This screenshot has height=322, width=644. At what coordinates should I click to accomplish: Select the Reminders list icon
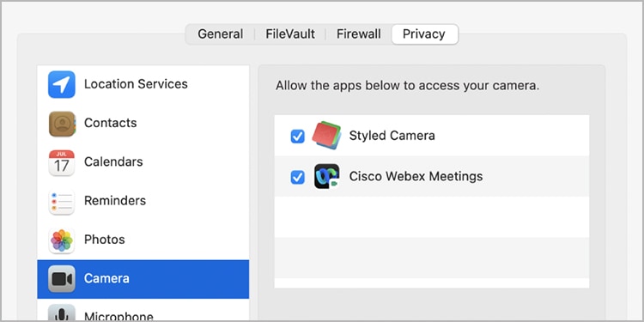point(62,201)
